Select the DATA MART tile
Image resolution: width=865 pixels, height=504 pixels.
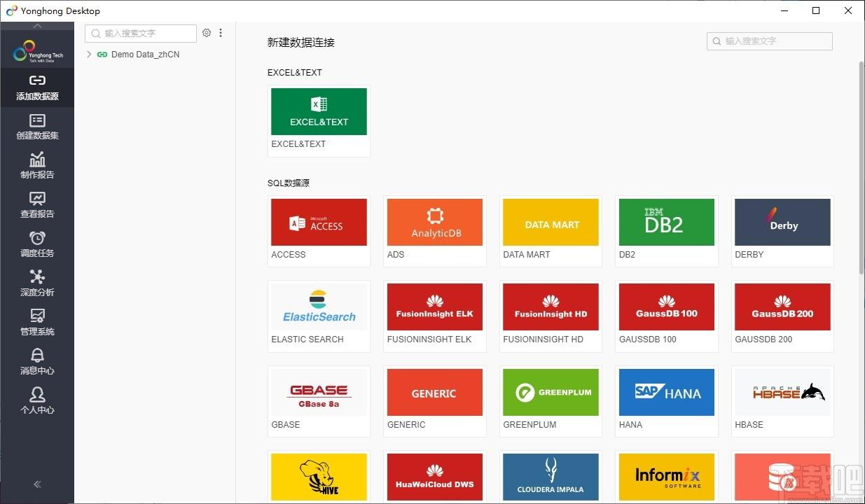coord(551,231)
